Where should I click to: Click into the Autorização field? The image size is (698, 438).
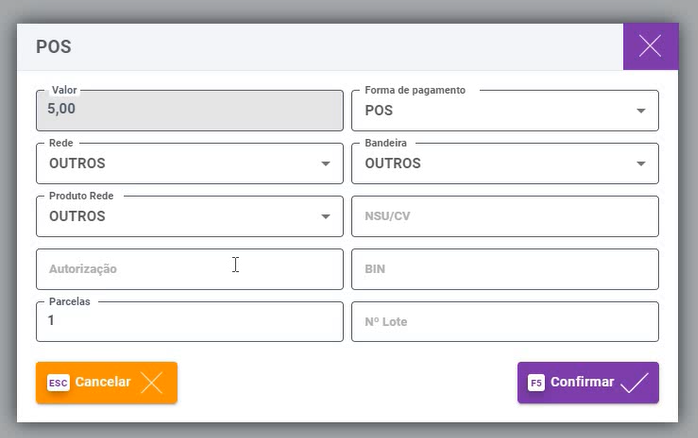(x=189, y=269)
